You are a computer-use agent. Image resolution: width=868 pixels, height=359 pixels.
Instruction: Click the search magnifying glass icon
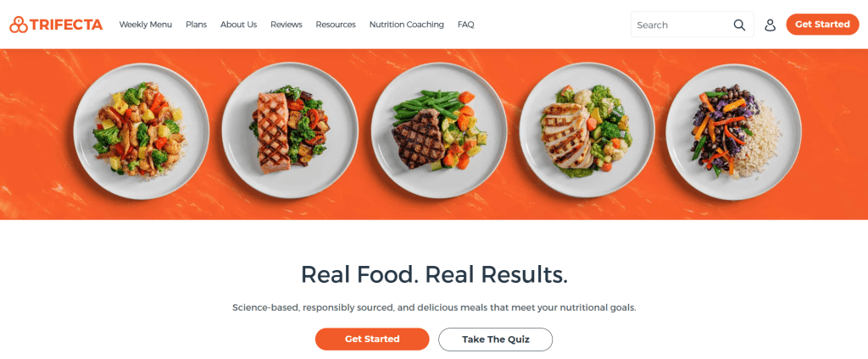(739, 25)
